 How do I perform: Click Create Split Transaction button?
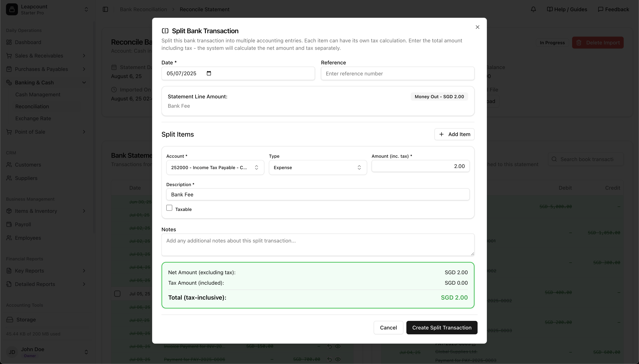442,327
